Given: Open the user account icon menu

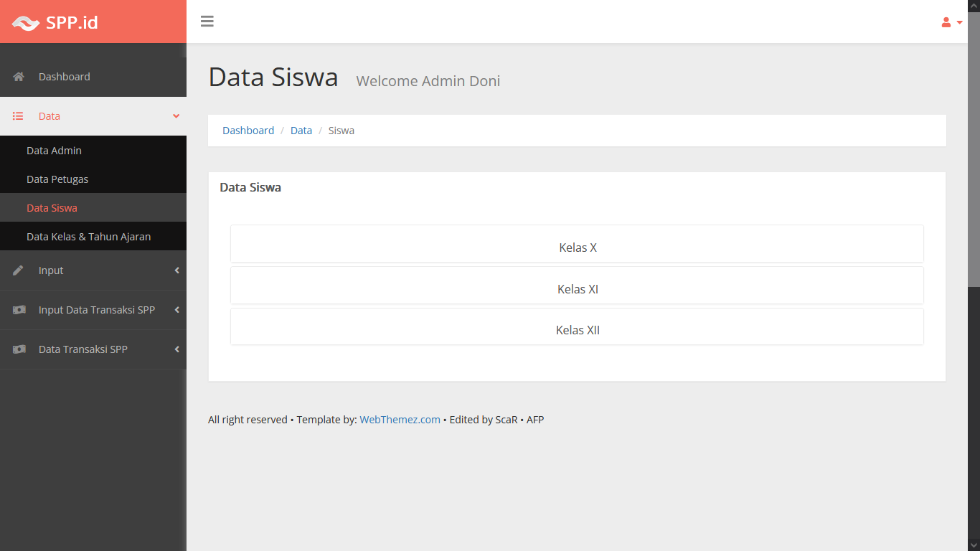Looking at the screenshot, I should 951,22.
